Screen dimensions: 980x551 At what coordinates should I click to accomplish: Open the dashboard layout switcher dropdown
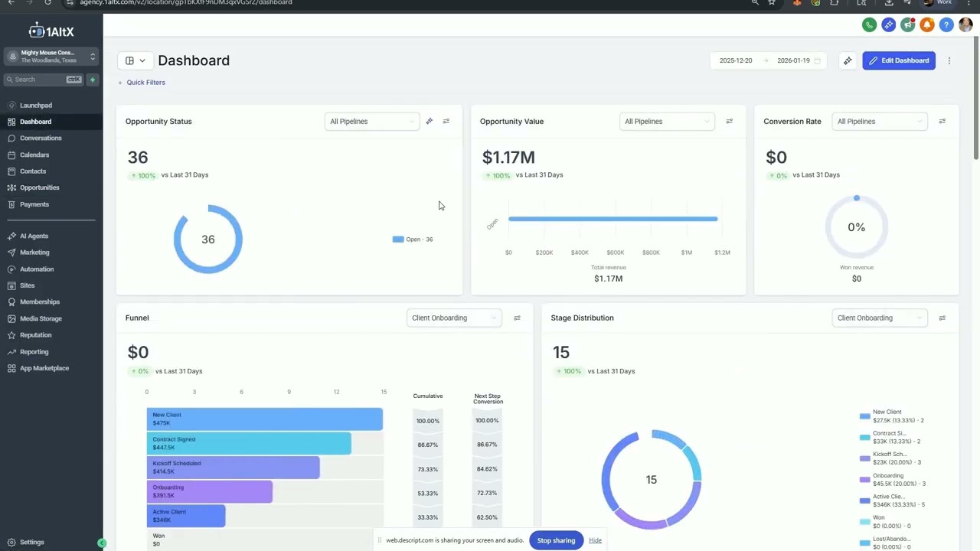coord(135,60)
